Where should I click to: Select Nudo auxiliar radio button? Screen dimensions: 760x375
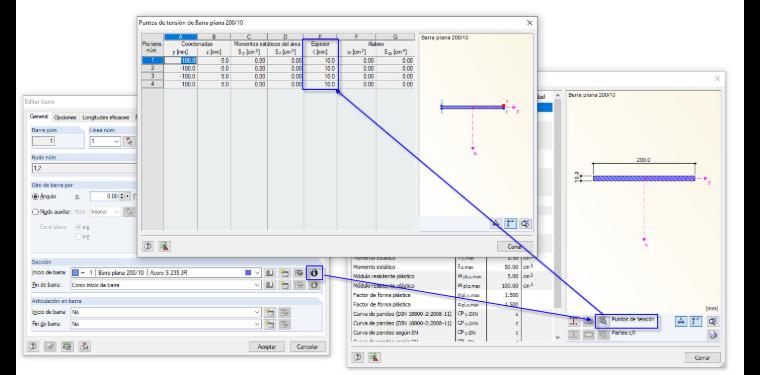tap(35, 212)
